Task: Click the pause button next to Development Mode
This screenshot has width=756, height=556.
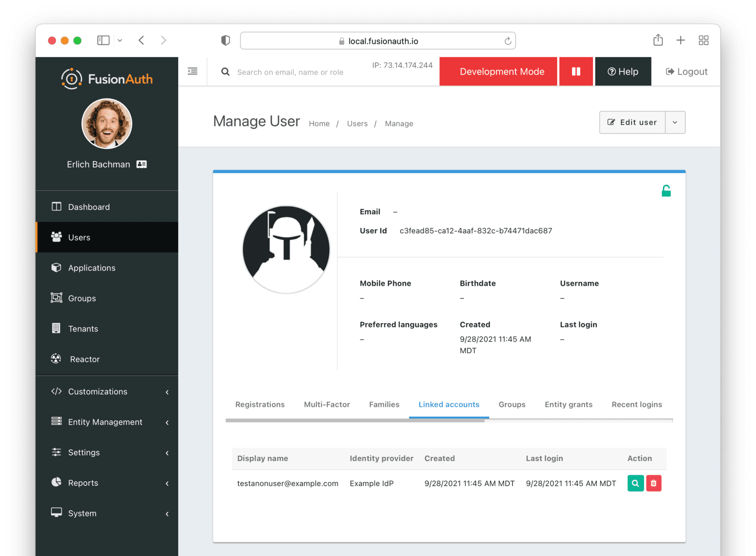Action: pos(576,71)
